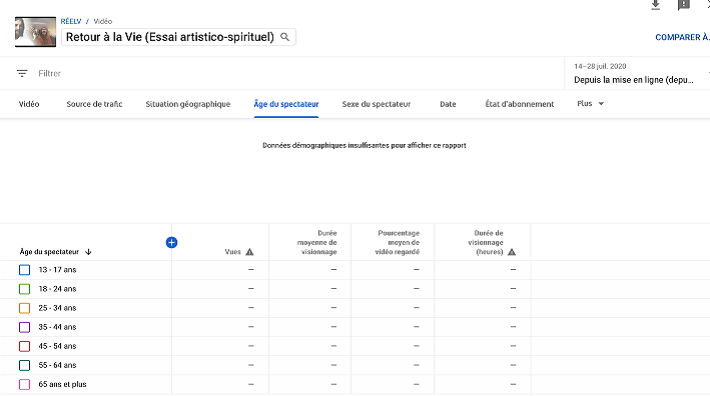The image size is (710, 396).
Task: Click the filter lines icon
Action: [22, 73]
